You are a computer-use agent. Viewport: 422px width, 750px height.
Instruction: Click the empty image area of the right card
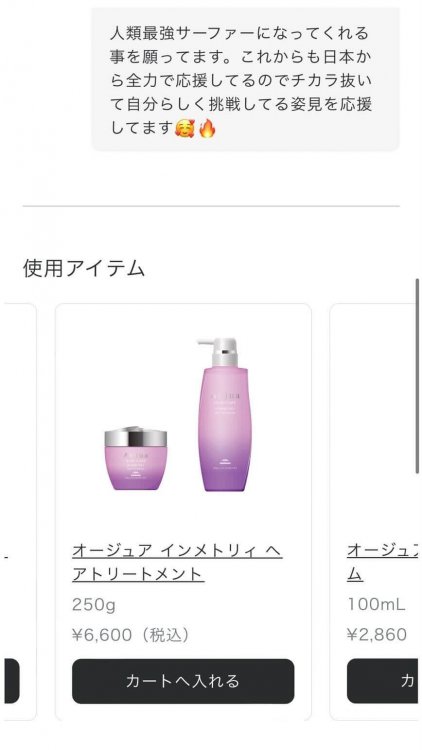(378, 421)
